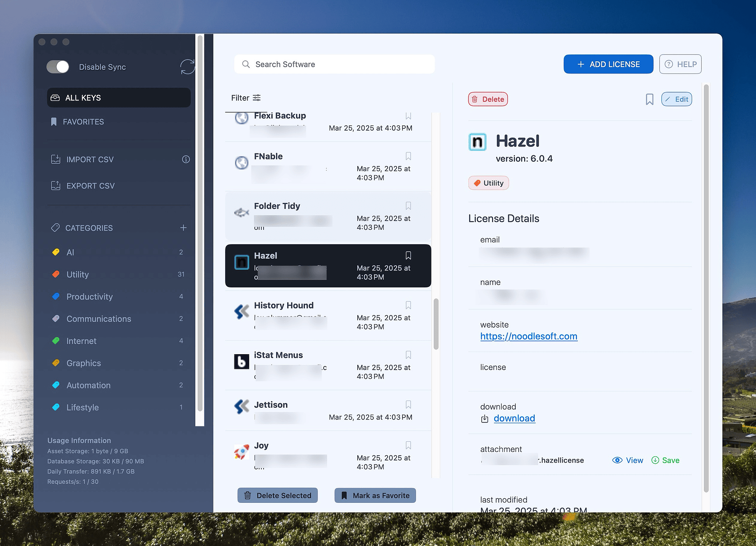Click the orange Utility tag icon in sidebar

[56, 274]
